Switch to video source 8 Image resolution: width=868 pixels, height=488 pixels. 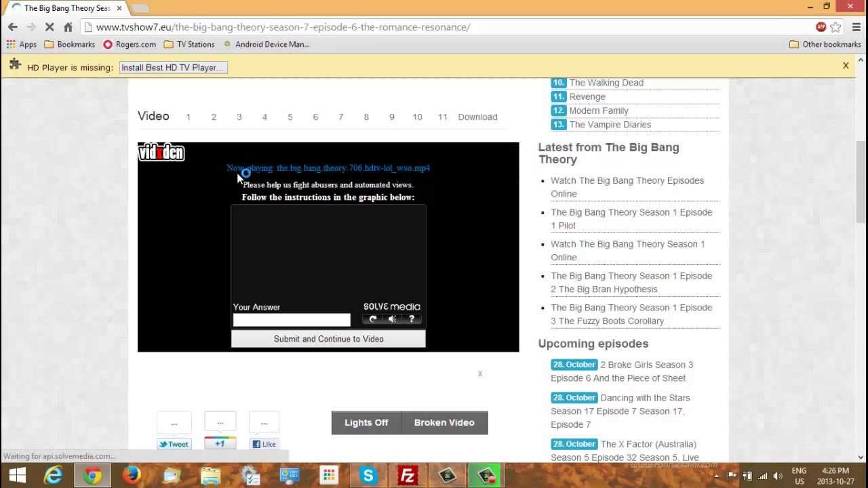pos(366,117)
